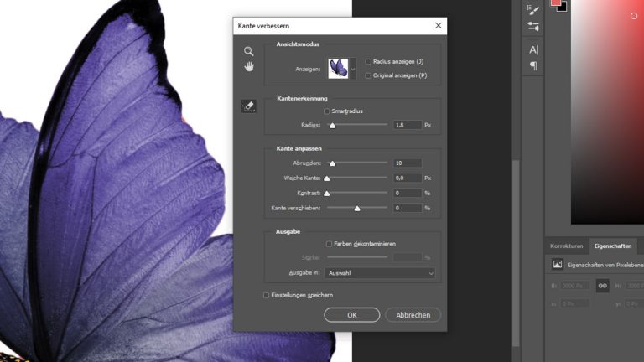Expand the Ausgabe in dropdown
The width and height of the screenshot is (644, 362).
[381, 273]
